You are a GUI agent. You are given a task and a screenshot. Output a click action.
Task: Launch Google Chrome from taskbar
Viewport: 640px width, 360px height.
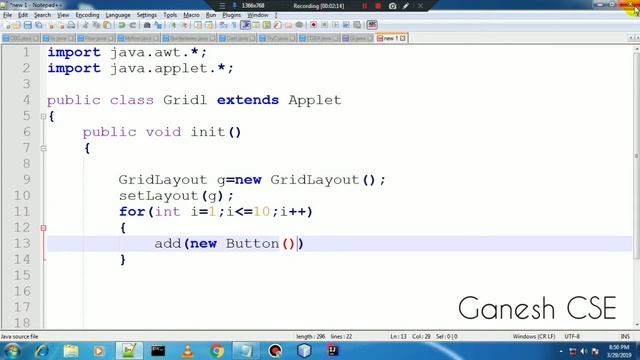click(x=217, y=351)
